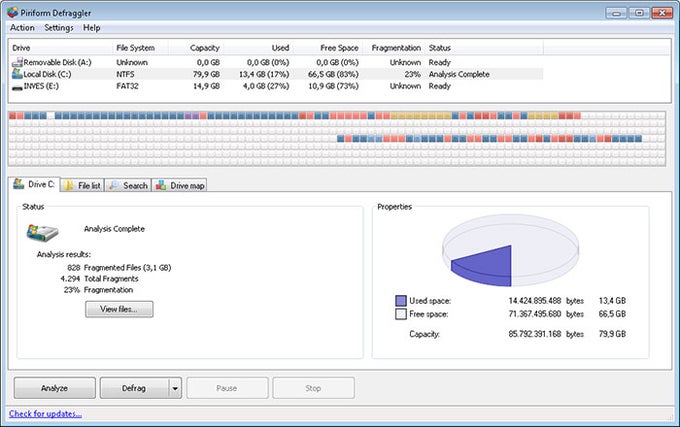Select the 'Removable Disk (A:)' row text

pos(57,62)
